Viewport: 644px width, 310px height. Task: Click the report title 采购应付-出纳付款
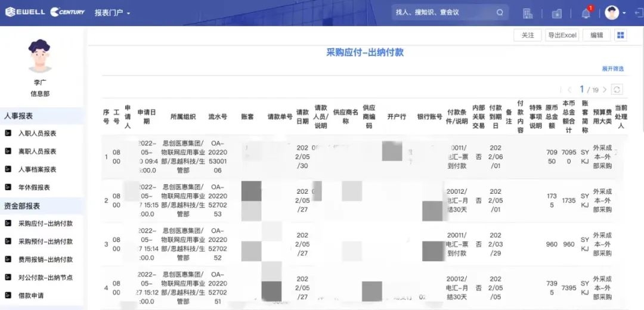(x=365, y=52)
